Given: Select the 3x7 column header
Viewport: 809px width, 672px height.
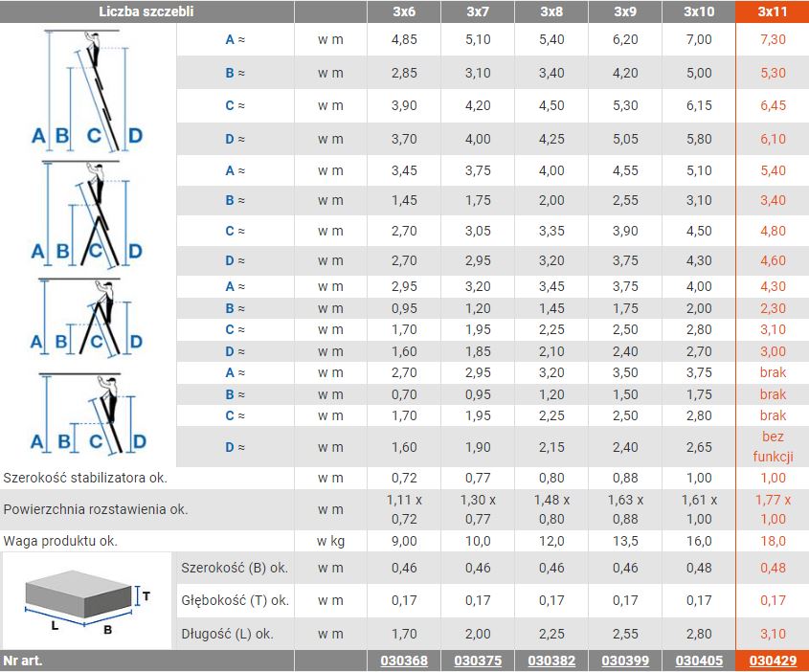Looking at the screenshot, I should pyautogui.click(x=477, y=11).
